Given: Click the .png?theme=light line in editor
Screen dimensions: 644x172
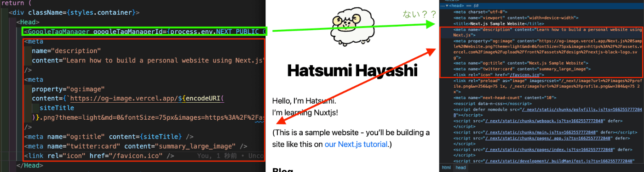Looking at the screenshot, I should [x=149, y=118].
